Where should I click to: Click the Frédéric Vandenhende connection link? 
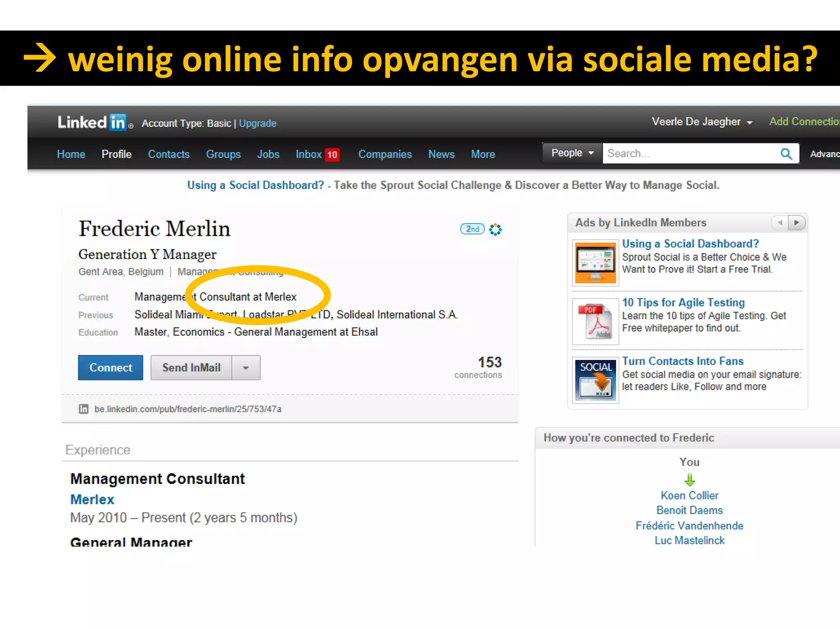click(689, 525)
